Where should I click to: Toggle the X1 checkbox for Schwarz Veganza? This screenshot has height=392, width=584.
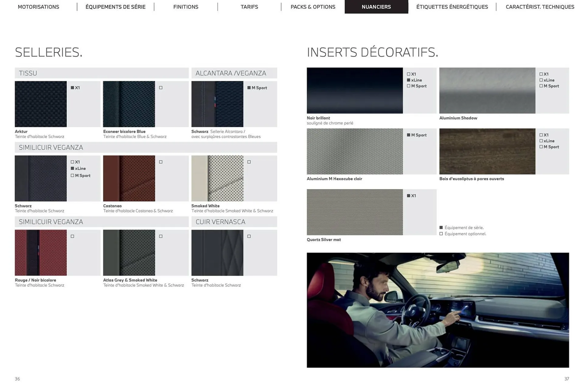pos(72,162)
